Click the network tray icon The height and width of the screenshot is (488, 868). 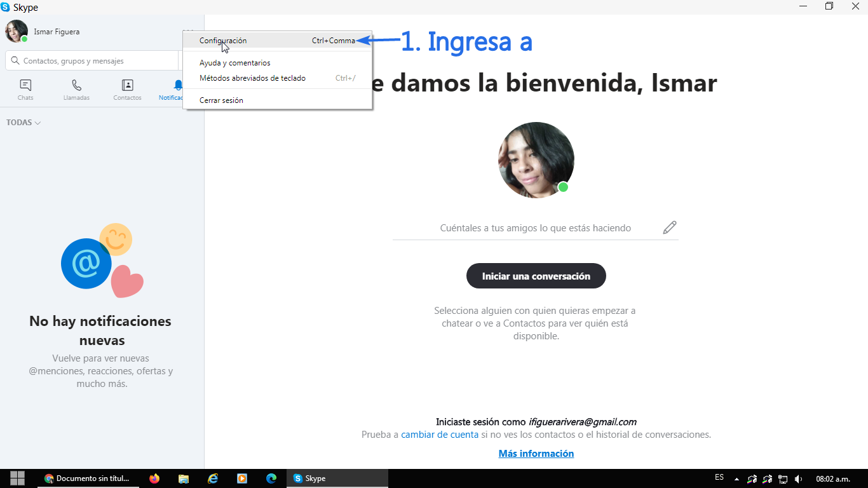[783, 479]
